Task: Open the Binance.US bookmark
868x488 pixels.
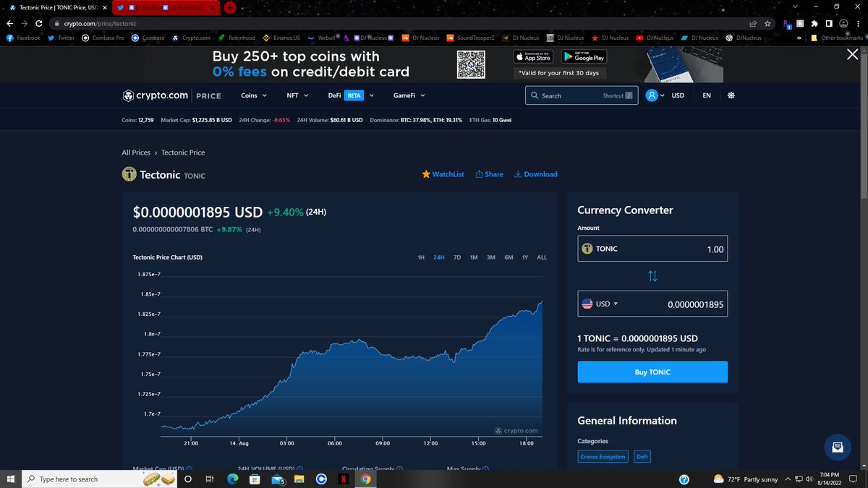Action: (x=281, y=38)
